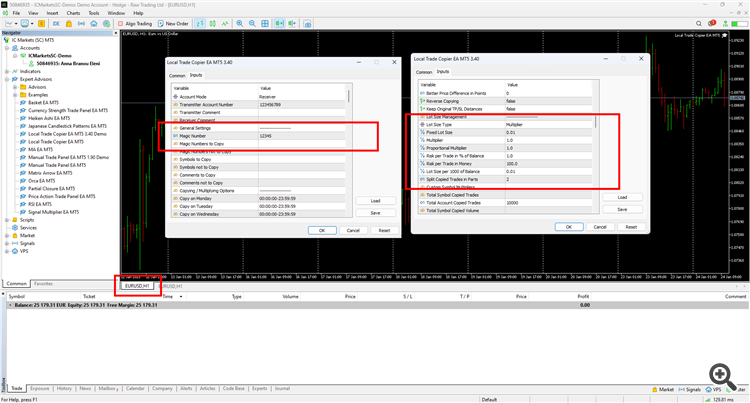Open the Insert menu
The width and height of the screenshot is (750, 403).
click(x=52, y=13)
